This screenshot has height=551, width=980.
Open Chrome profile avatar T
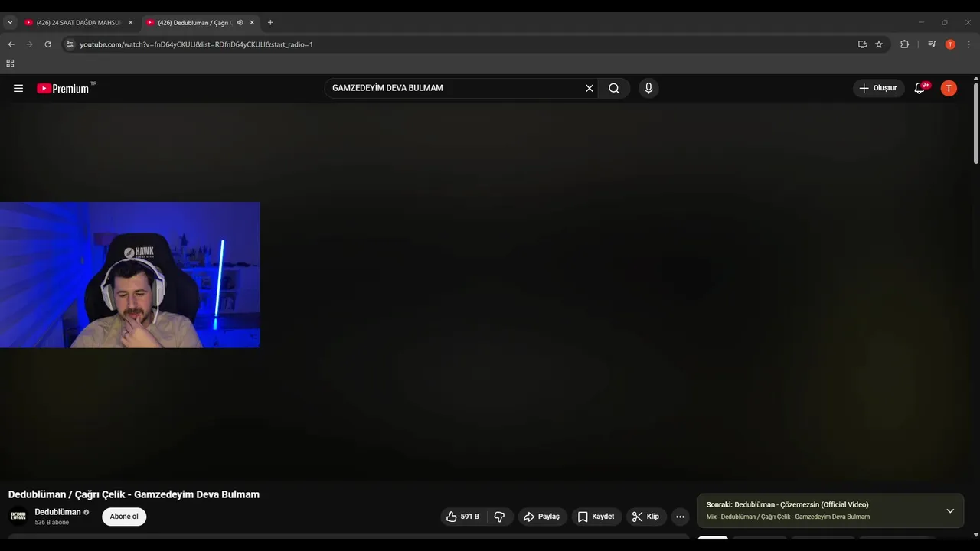click(x=950, y=44)
